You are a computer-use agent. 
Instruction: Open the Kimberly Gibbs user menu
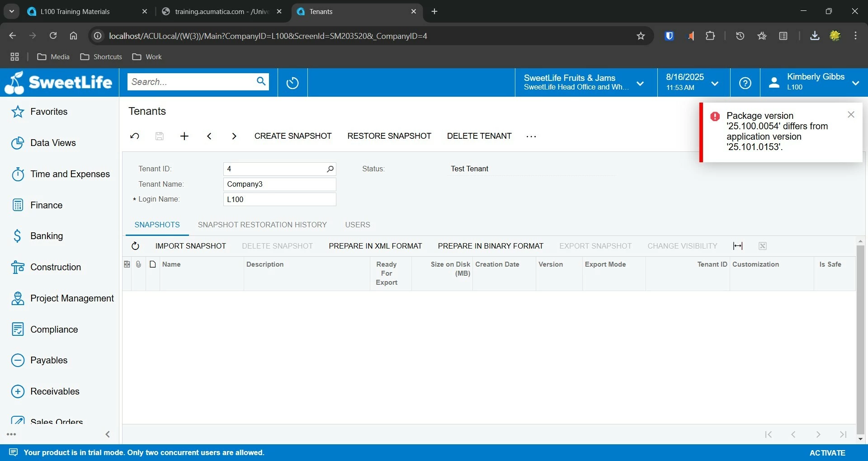[x=814, y=83]
